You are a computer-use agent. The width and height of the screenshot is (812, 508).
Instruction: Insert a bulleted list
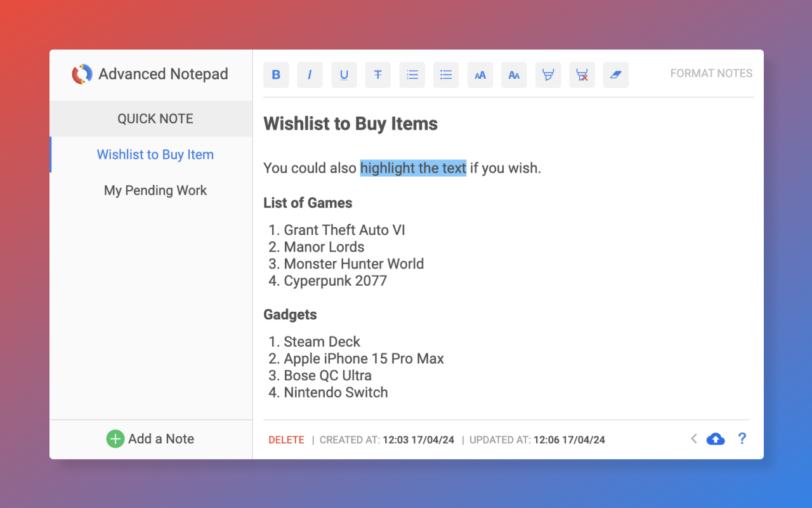446,75
